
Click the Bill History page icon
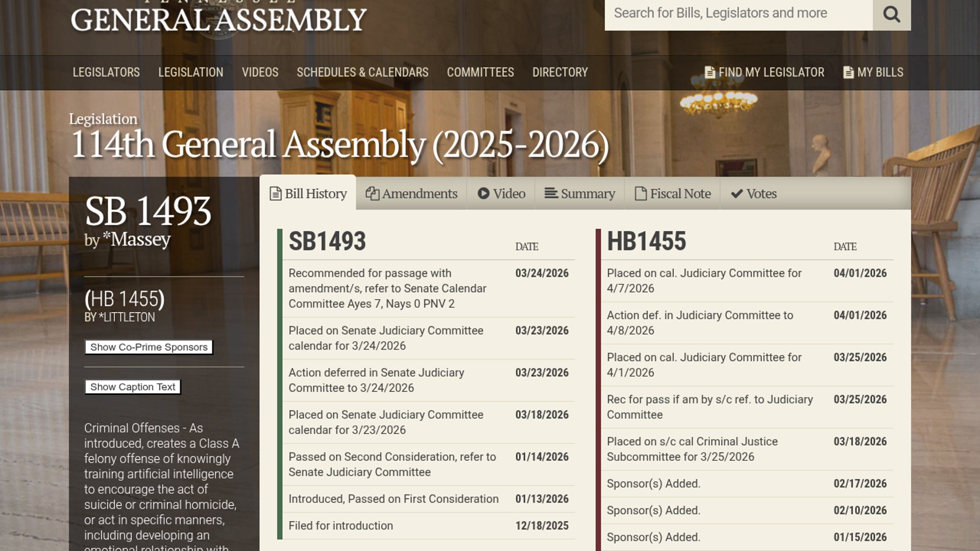(276, 194)
